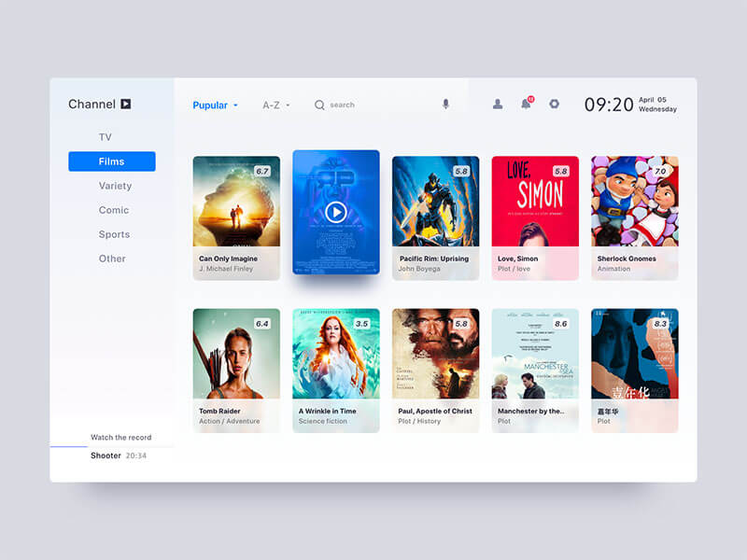The height and width of the screenshot is (560, 747).
Task: Click the 09:20 clock display
Action: pos(609,105)
